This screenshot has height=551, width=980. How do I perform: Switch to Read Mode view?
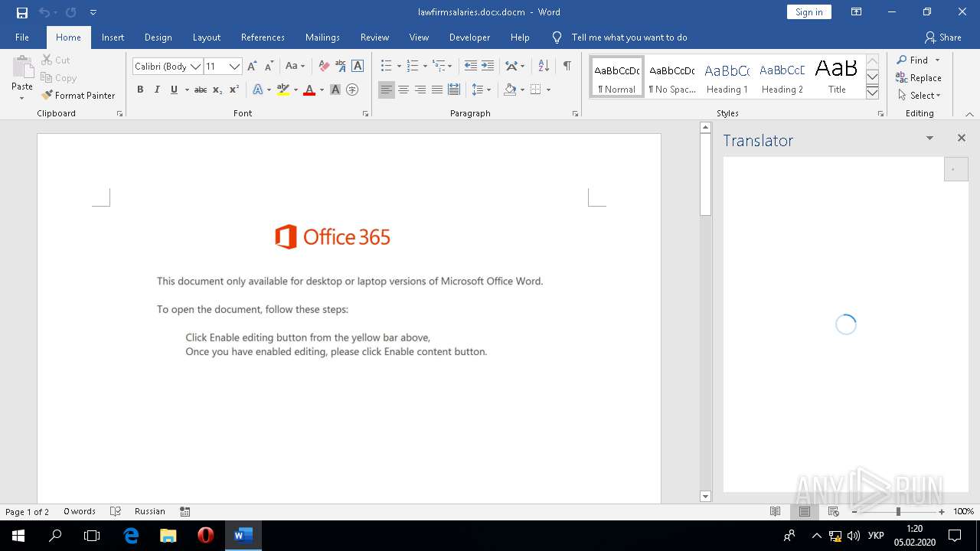pos(775,511)
